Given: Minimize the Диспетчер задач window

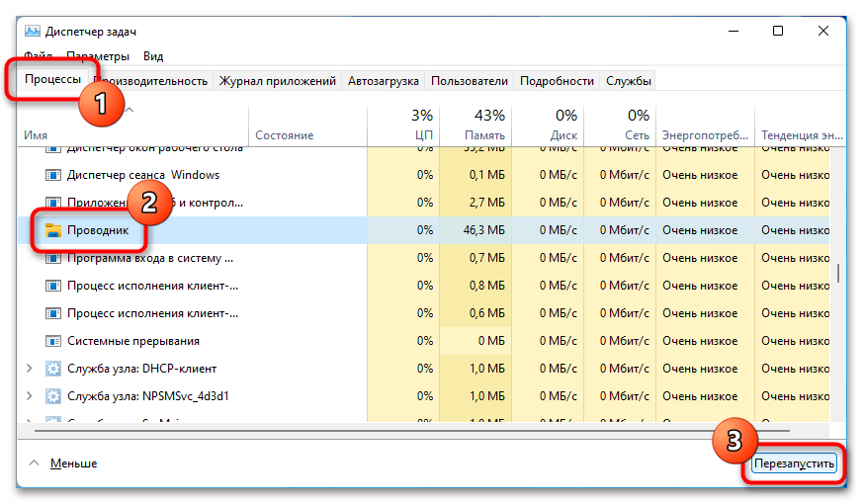Looking at the screenshot, I should 734,31.
